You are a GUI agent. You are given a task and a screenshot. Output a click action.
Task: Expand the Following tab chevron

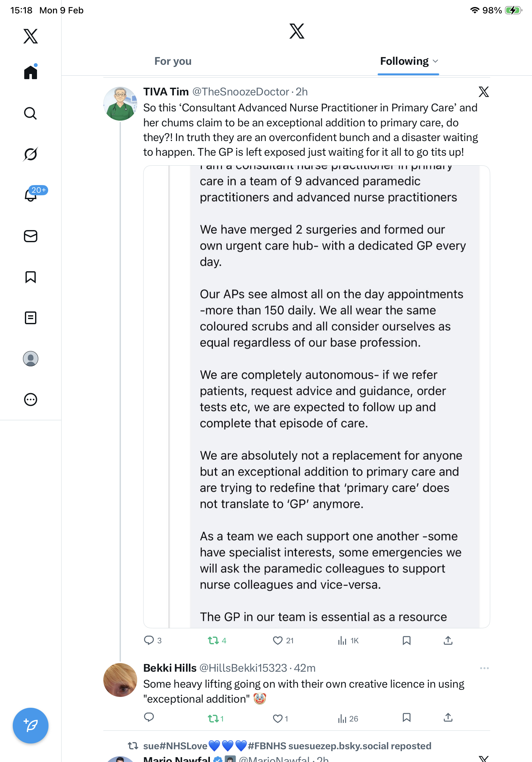point(435,61)
